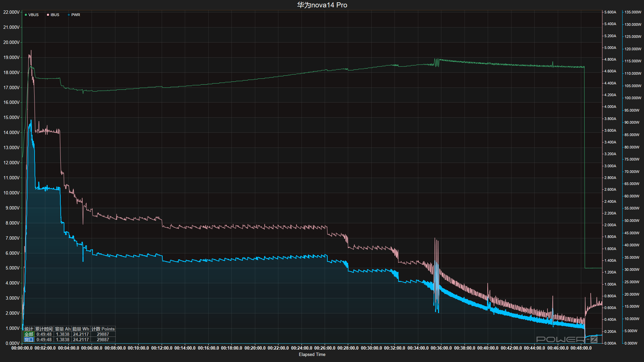Click the blue PWR legend swatch
644x362 pixels.
click(69, 15)
